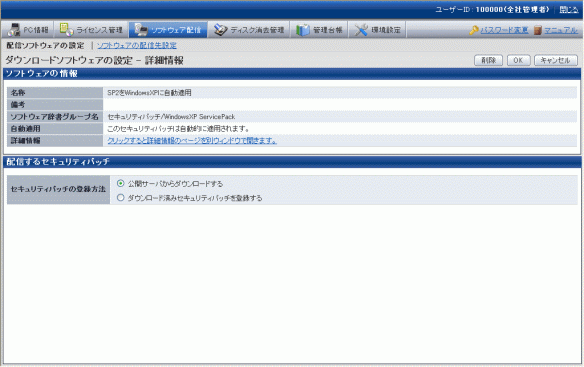
Task: Click the 名称 label cell
Action: 55,93
